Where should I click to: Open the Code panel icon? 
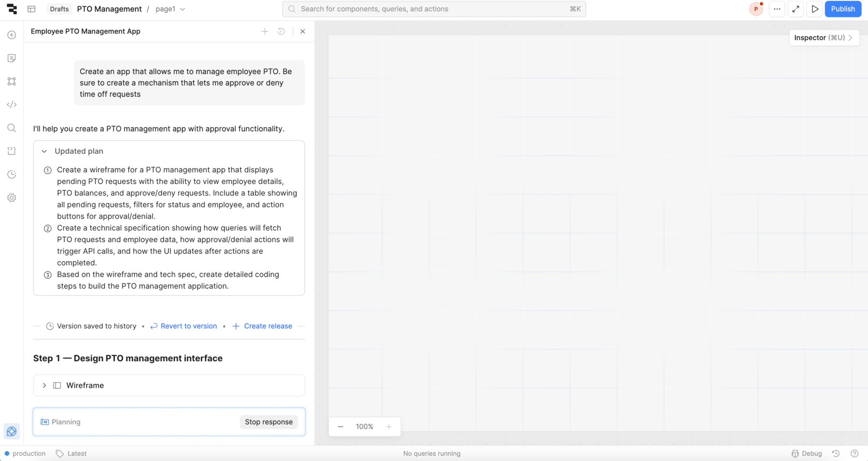[x=12, y=105]
